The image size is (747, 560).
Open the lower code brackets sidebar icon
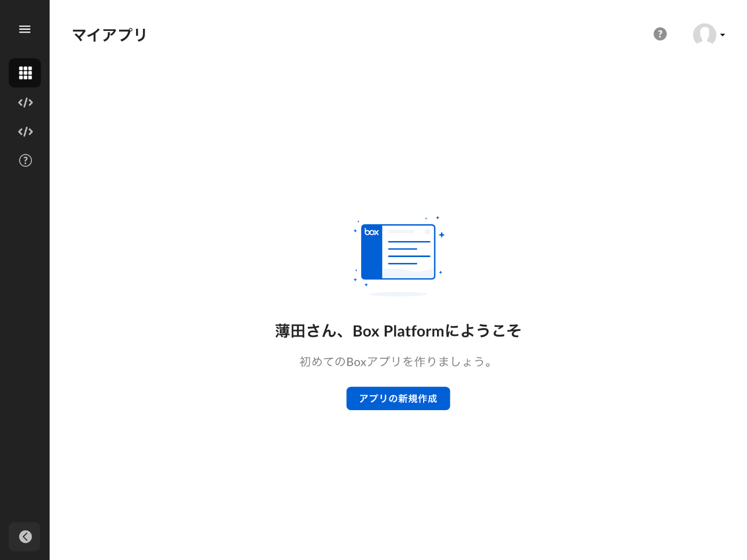(x=25, y=131)
